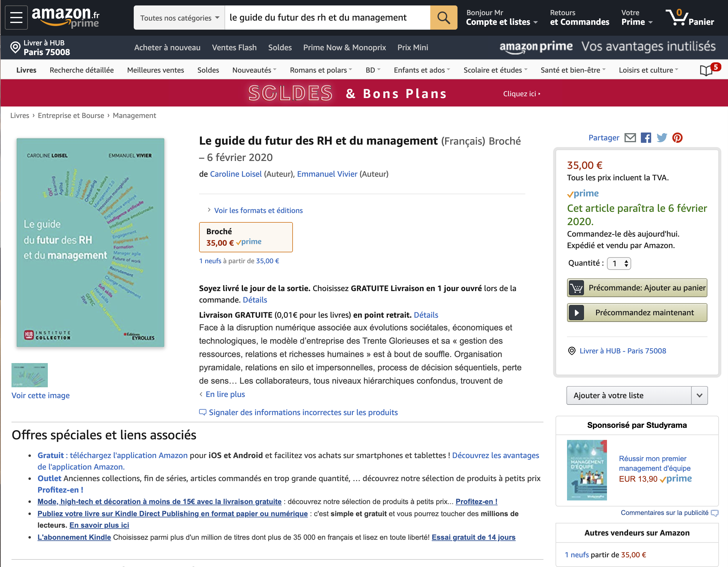
Task: Click speech bubble icon beside Commentaires sur la publicité
Action: click(714, 513)
